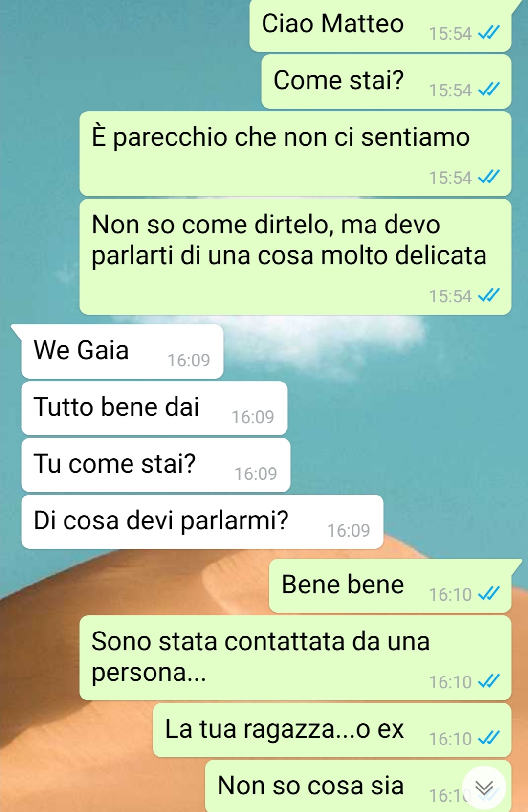528x812 pixels.
Task: Tap blue ticks on 'È parecchio' message
Action: click(x=488, y=178)
